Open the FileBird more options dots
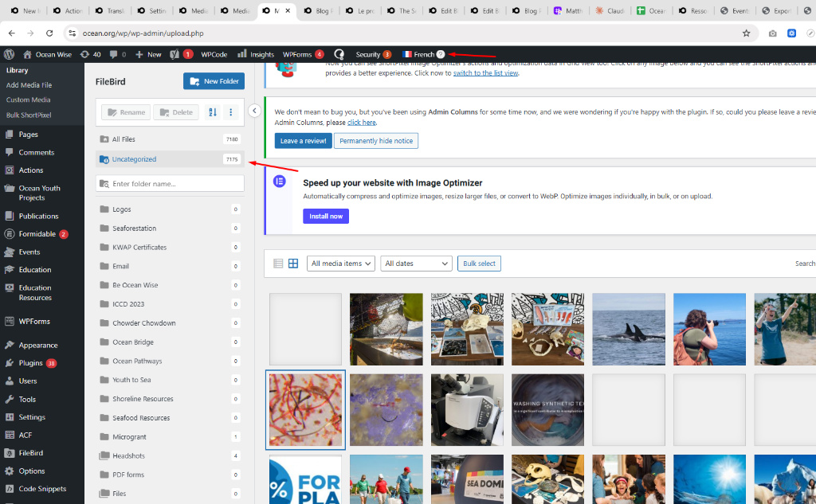 click(x=231, y=111)
